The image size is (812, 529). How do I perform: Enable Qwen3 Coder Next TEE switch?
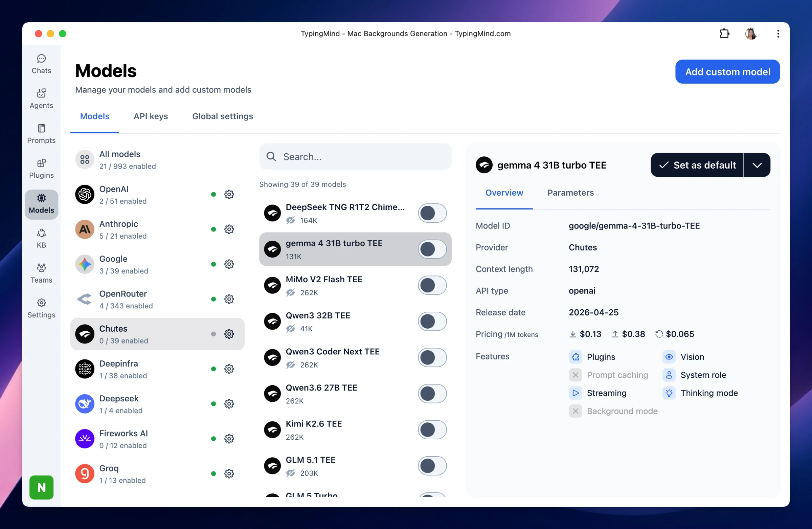pos(432,358)
